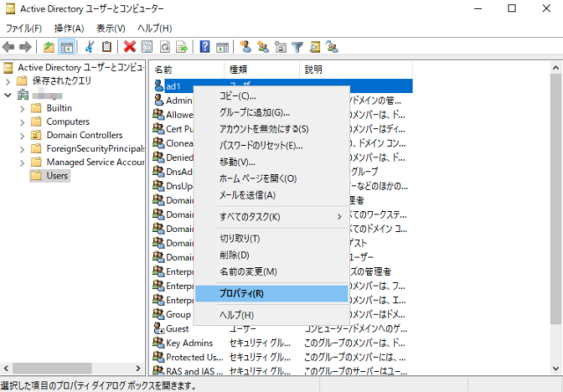This screenshot has width=563, height=392.
Task: Click the red X Delete icon
Action: click(129, 47)
